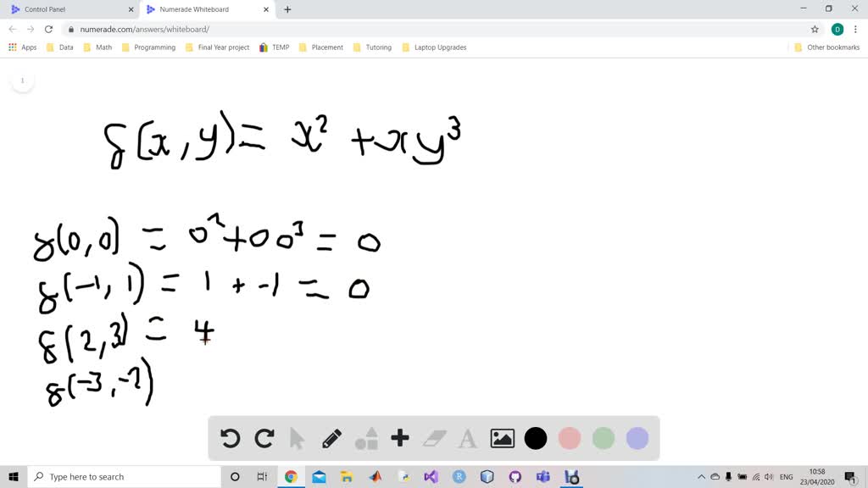Pick the lavender pen color

click(x=637, y=438)
